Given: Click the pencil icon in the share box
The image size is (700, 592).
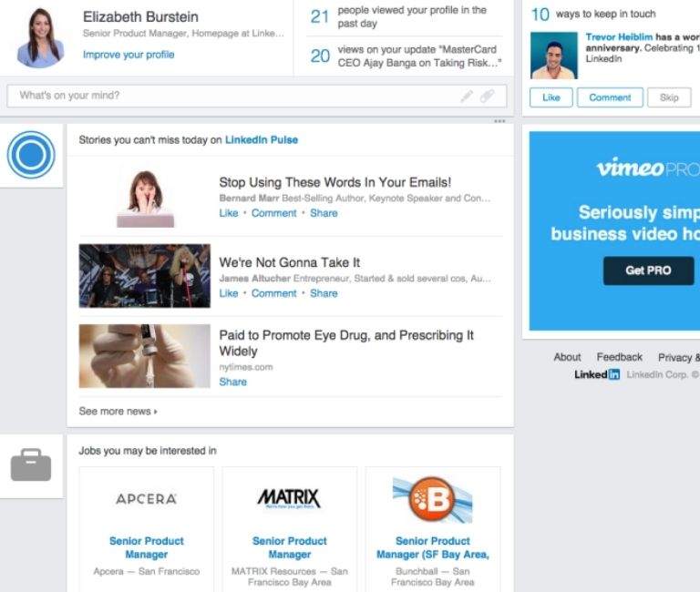Looking at the screenshot, I should [x=467, y=96].
